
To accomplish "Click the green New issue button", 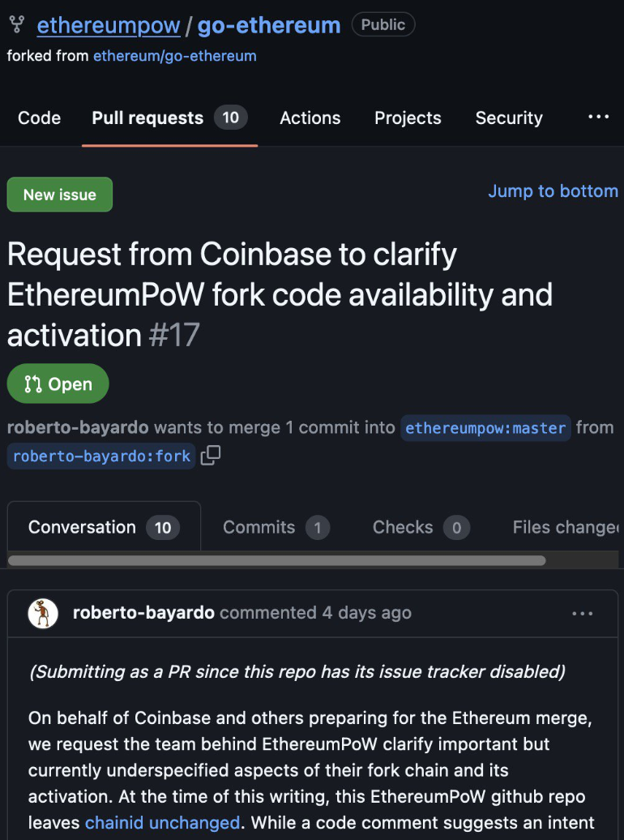I will pos(60,195).
